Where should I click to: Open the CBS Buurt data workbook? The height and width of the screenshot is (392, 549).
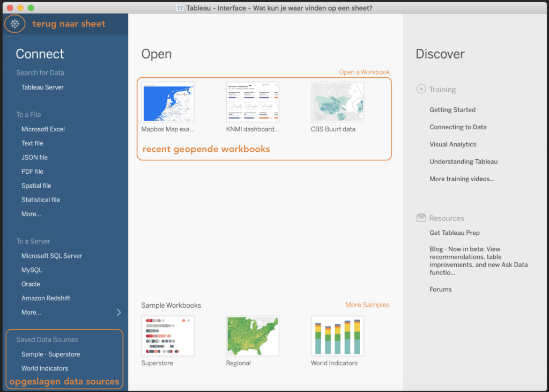point(337,102)
